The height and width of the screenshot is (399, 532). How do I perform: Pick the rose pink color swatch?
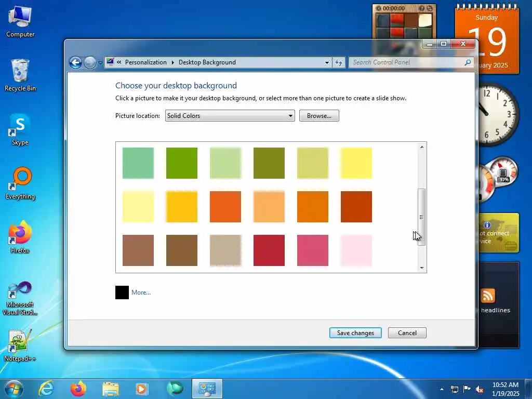tap(312, 250)
